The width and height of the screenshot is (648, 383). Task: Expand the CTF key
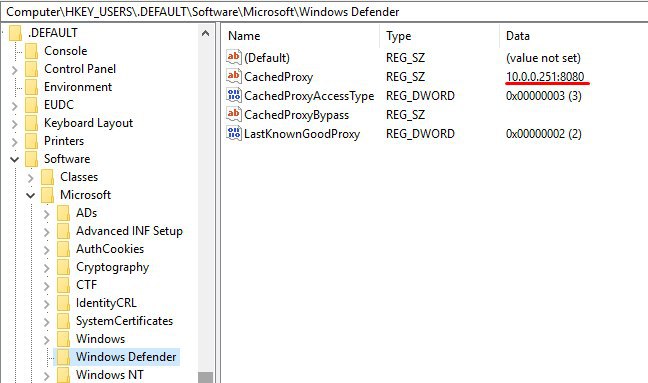click(46, 286)
